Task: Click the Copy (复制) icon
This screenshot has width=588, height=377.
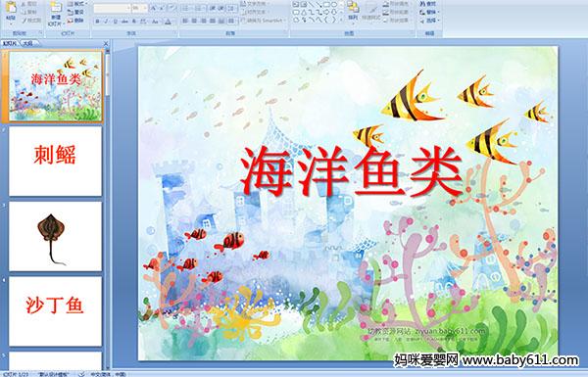Action: pos(24,13)
